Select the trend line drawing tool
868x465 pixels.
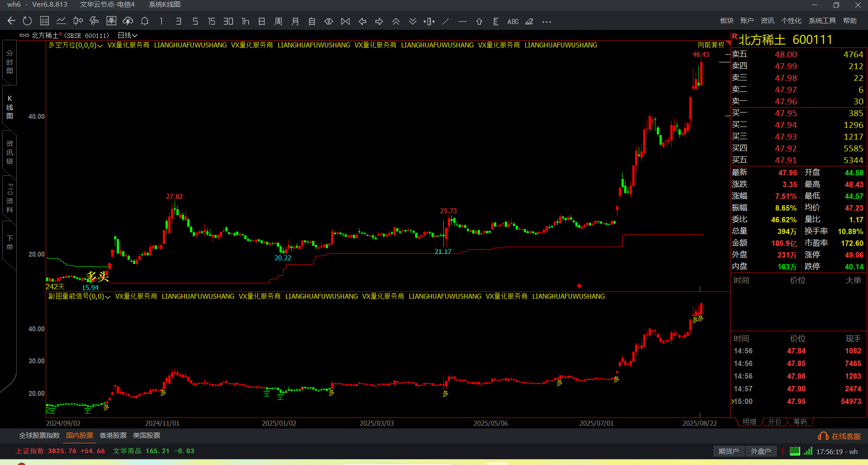tap(446, 21)
